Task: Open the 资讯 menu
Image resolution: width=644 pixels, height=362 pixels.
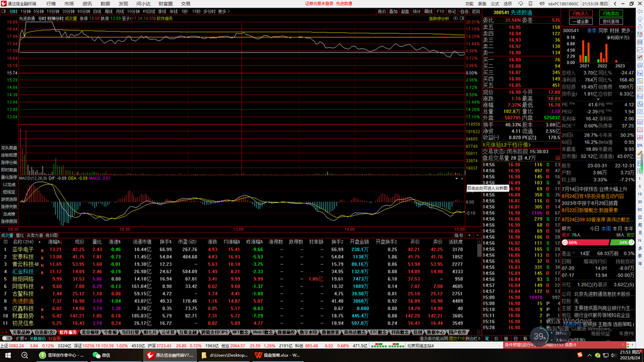Action: click(87, 4)
